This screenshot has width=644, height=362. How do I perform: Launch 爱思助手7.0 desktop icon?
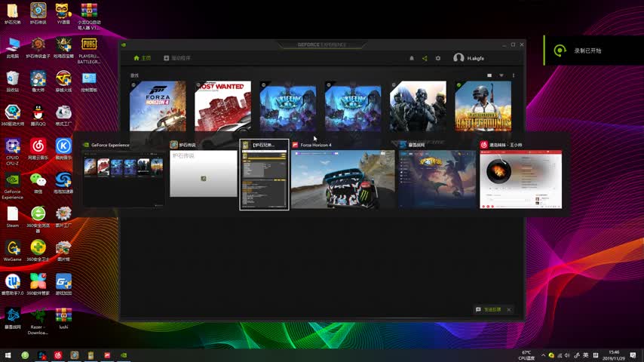point(12,284)
